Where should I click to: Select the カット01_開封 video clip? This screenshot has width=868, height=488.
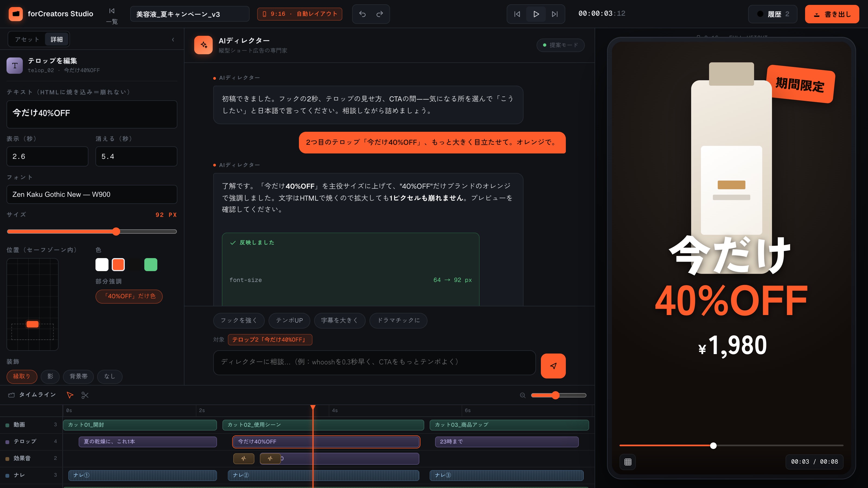pos(140,425)
